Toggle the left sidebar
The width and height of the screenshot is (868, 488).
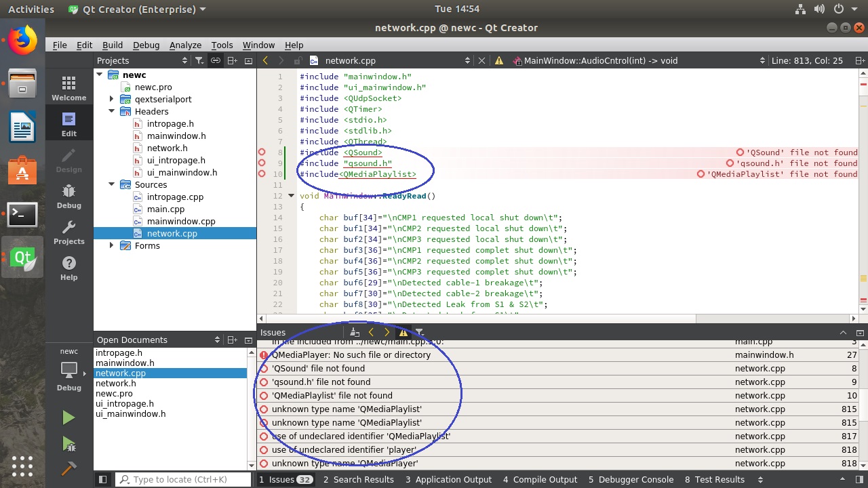point(102,479)
